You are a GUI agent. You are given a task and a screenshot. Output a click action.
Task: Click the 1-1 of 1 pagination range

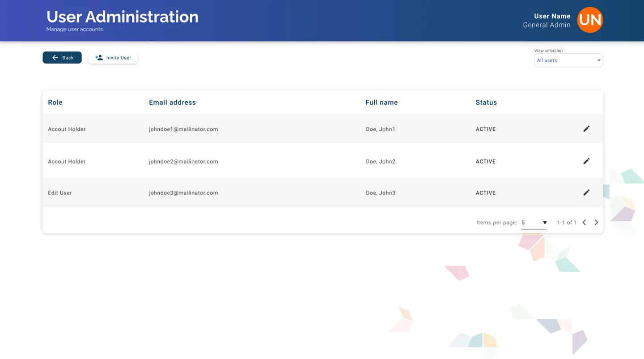point(567,222)
